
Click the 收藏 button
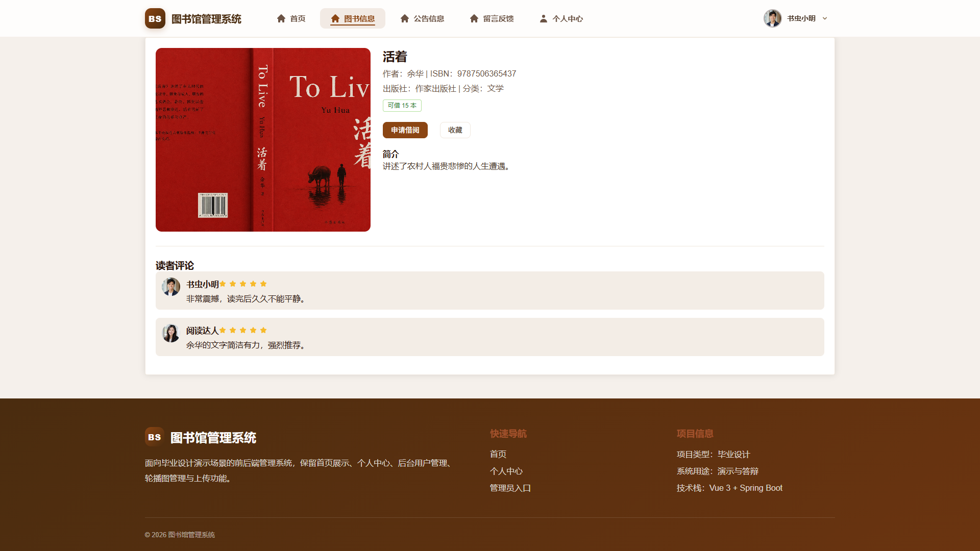455,130
